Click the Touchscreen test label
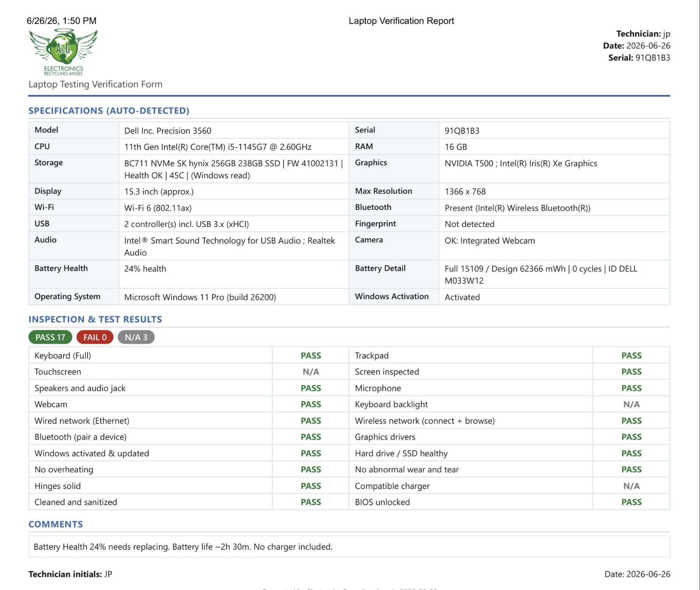 tap(58, 372)
